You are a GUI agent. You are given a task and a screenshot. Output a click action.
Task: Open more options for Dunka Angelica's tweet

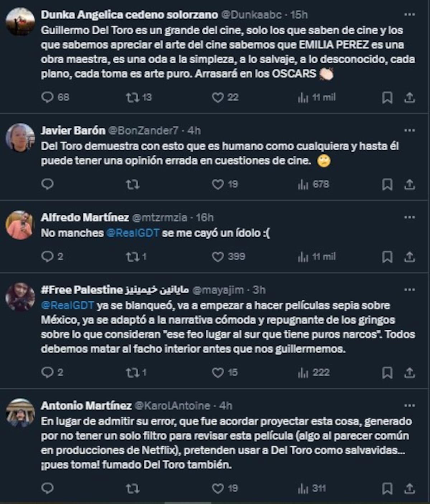click(x=409, y=15)
